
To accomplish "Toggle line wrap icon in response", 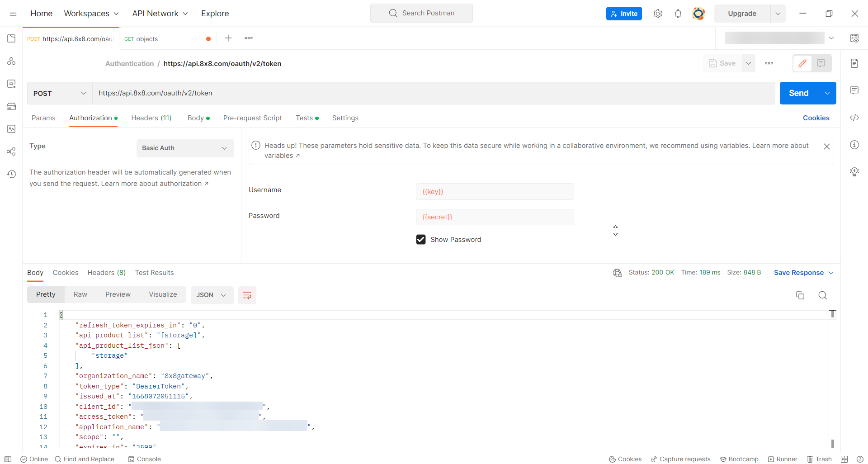I will [x=247, y=295].
